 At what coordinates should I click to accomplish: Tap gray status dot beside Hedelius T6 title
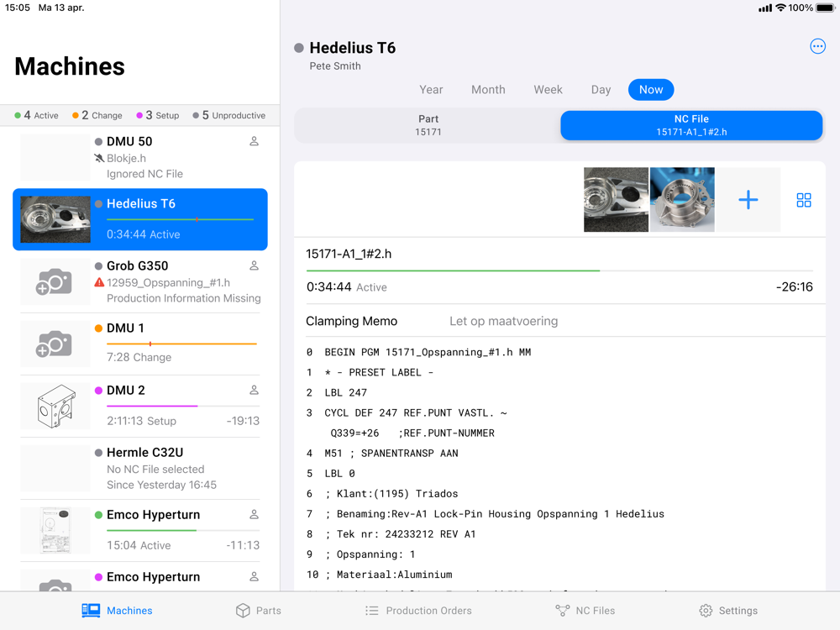pos(299,48)
